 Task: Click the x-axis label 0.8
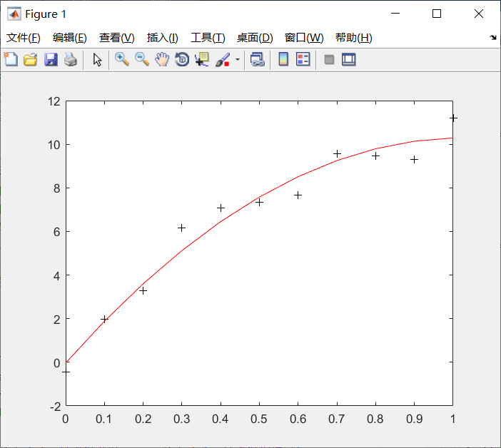(x=375, y=419)
